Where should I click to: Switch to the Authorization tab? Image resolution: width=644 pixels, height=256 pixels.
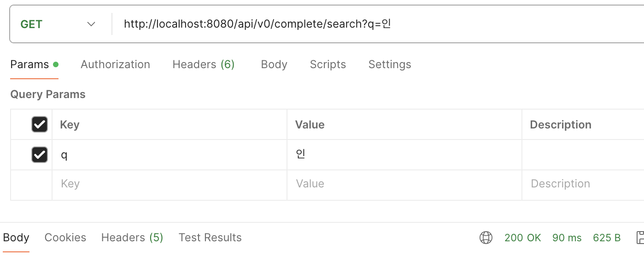(115, 64)
